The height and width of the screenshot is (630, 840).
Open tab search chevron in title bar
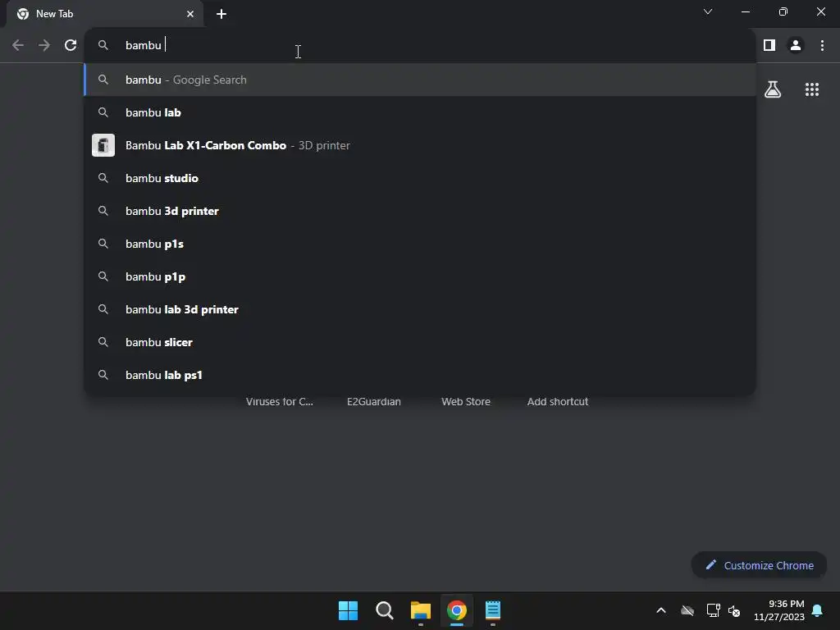[708, 11]
